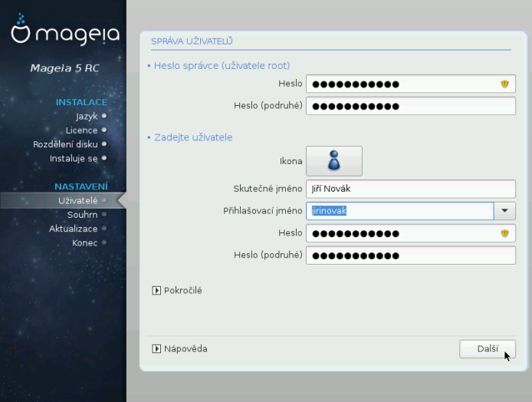Click the Další button to continue
Viewport: 532px width, 402px height.
pos(488,349)
